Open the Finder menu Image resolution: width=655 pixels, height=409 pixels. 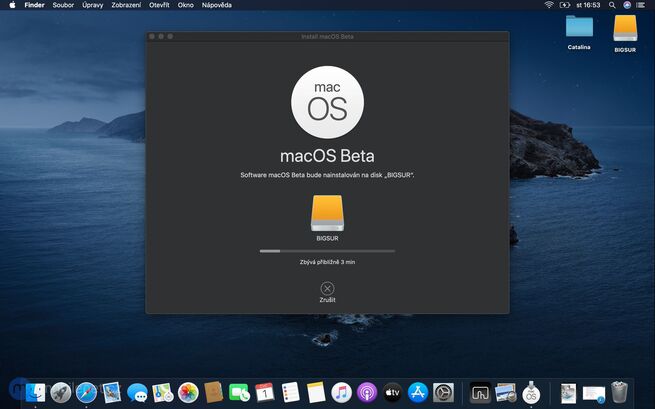[34, 5]
